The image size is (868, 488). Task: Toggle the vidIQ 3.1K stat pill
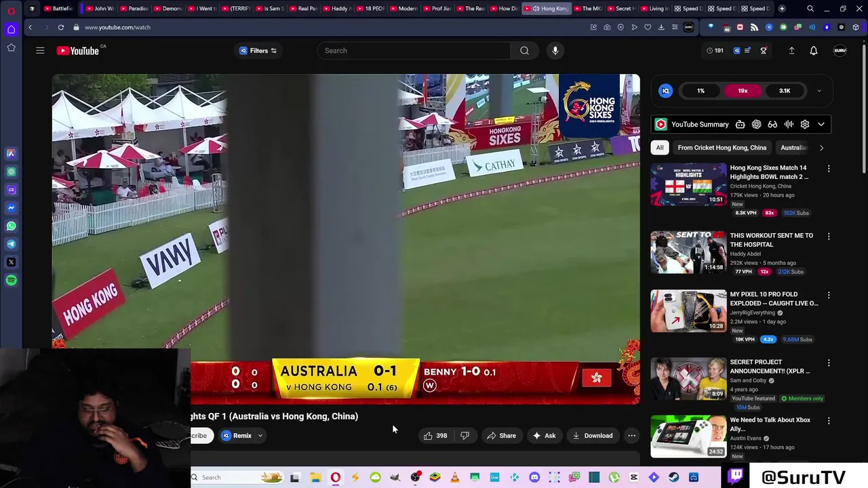[x=785, y=91]
